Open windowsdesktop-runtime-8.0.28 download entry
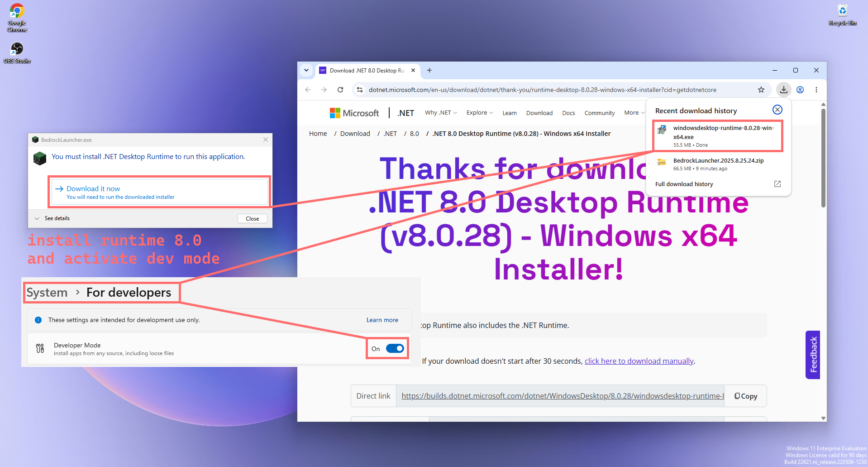The height and width of the screenshot is (467, 868). coord(718,136)
